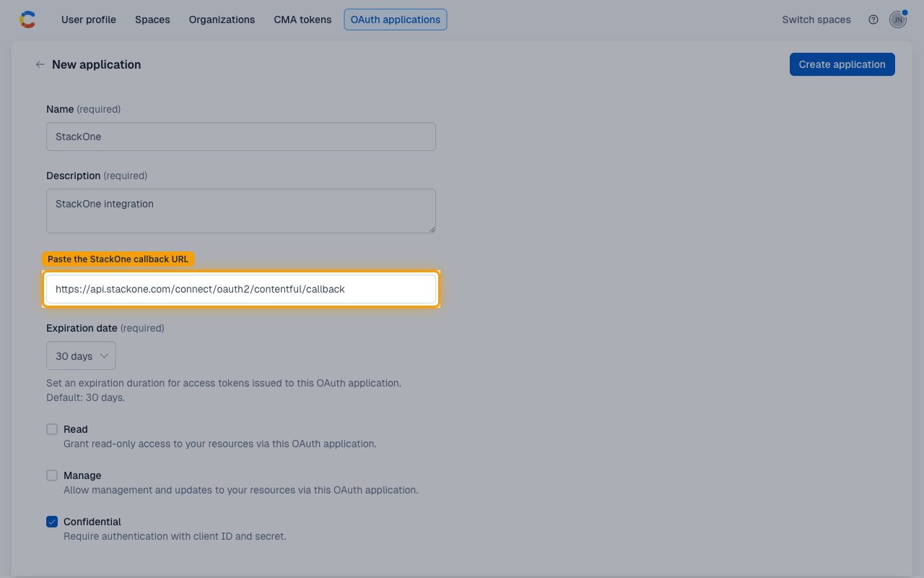Switch to the Organizations tab
The height and width of the screenshot is (578, 924).
pos(222,20)
